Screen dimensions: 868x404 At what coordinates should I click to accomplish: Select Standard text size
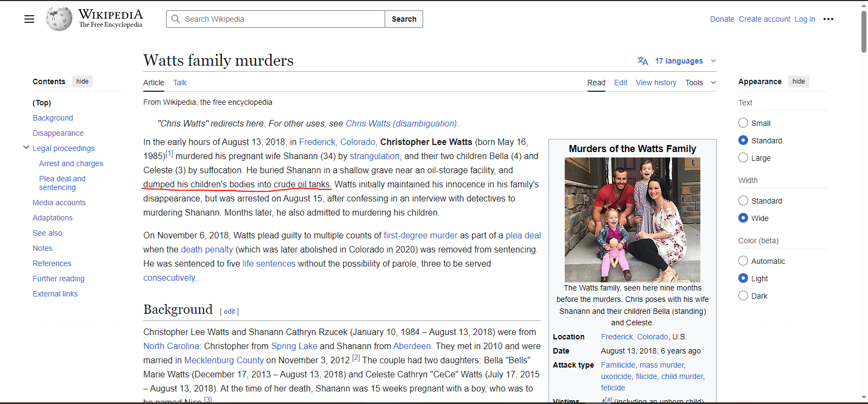tap(743, 141)
